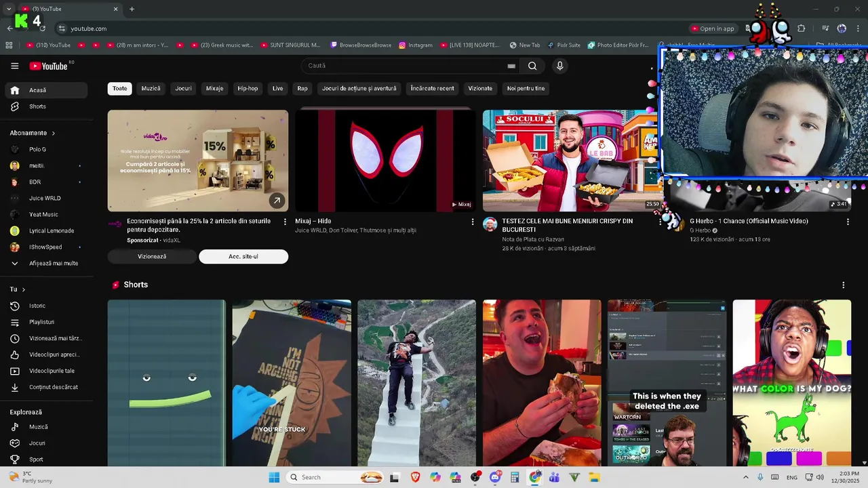Viewport: 868px width, 488px height.
Task: Open the YouTube hamburger guide menu
Action: [x=15, y=66]
